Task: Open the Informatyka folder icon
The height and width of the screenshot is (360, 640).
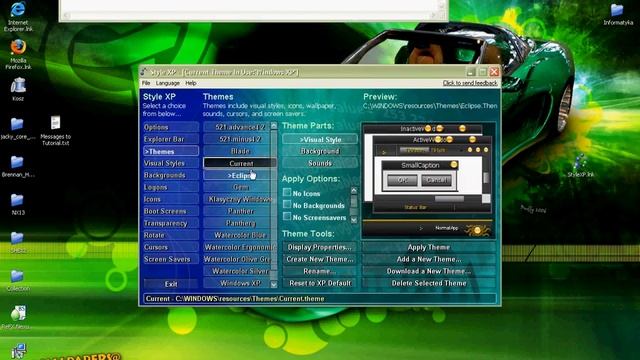Action: click(618, 15)
